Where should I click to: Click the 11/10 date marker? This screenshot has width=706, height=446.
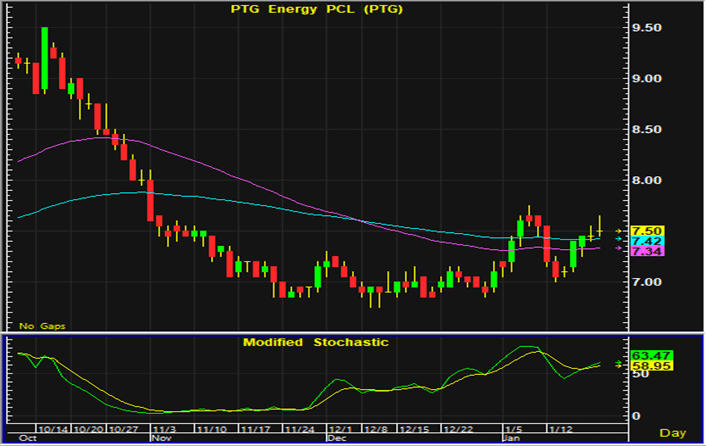coord(212,429)
